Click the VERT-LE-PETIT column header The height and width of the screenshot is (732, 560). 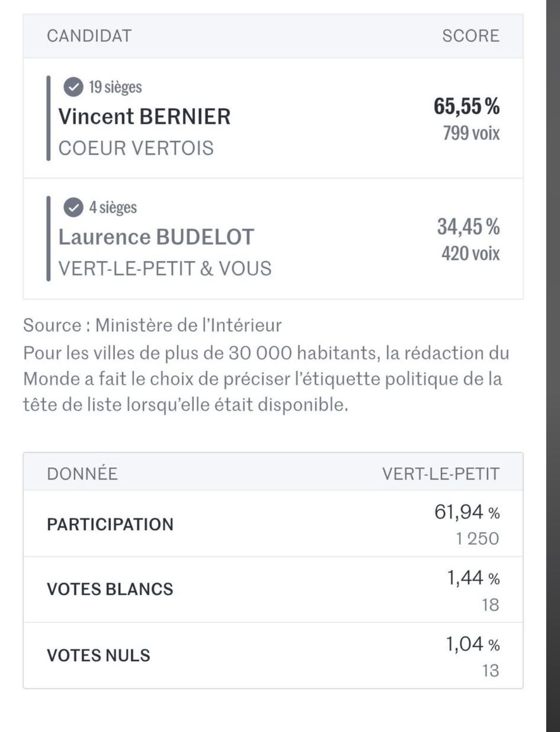point(441,474)
